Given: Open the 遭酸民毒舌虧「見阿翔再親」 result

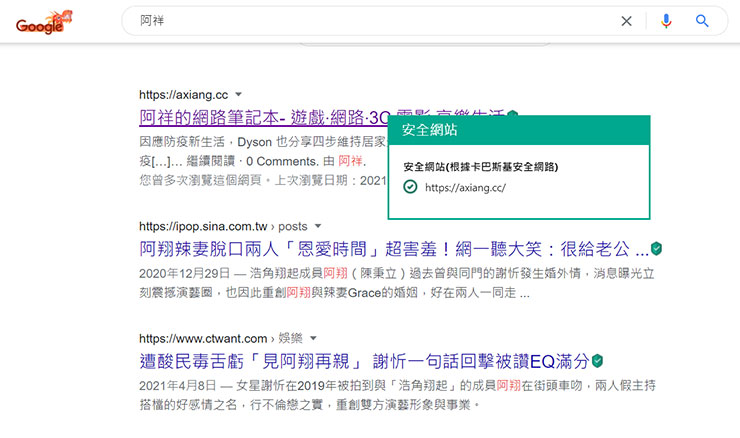Looking at the screenshot, I should [x=363, y=360].
